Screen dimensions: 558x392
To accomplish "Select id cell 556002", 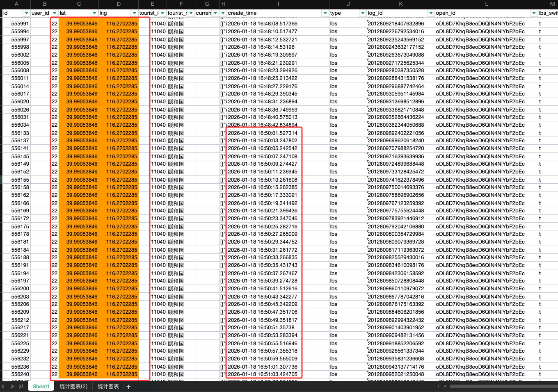I will (x=16, y=55).
